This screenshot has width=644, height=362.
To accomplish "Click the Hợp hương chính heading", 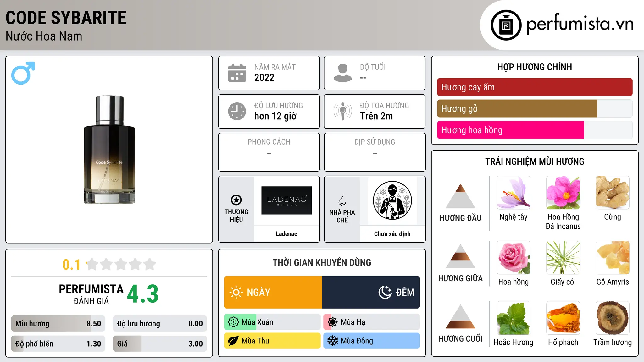I will tap(535, 67).
